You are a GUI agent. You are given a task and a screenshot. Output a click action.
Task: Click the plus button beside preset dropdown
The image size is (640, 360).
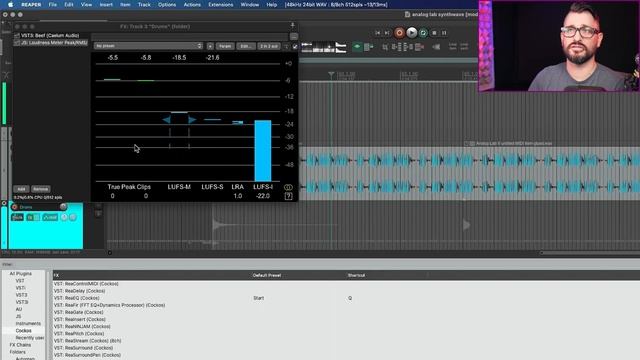click(210, 46)
